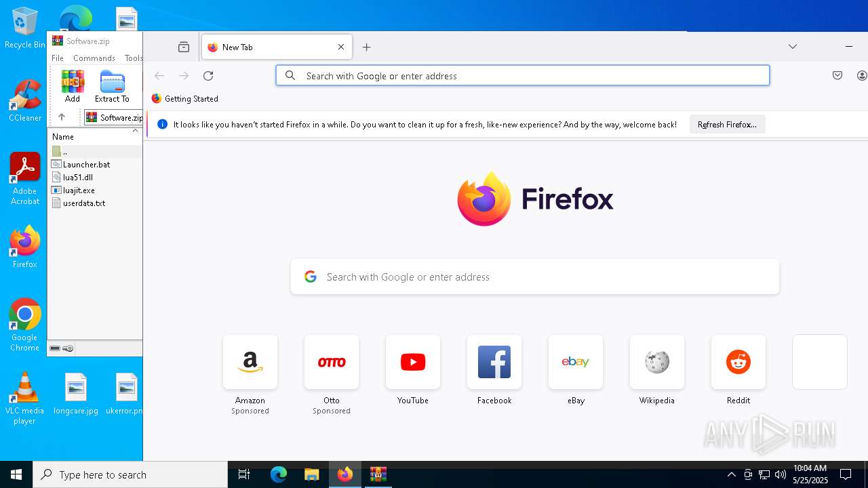The width and height of the screenshot is (868, 488).
Task: Click the Add icon in WinRAR toolbar
Action: coord(73,86)
